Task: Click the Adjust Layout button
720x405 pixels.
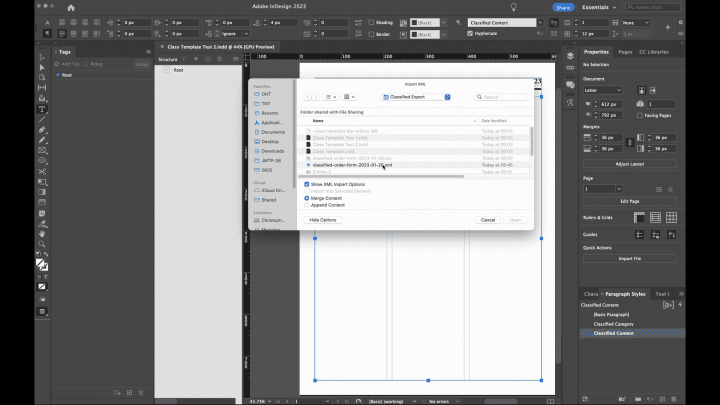Action: 630,164
